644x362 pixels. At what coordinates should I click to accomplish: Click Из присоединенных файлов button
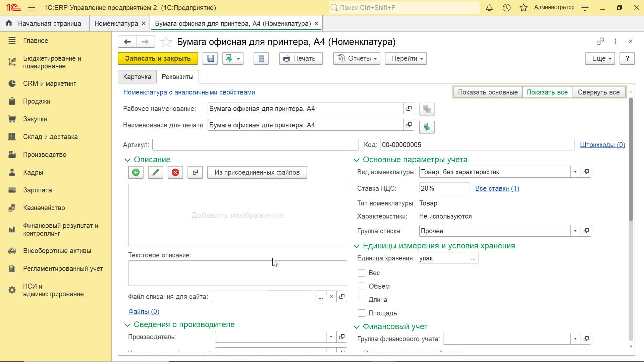coord(257,172)
